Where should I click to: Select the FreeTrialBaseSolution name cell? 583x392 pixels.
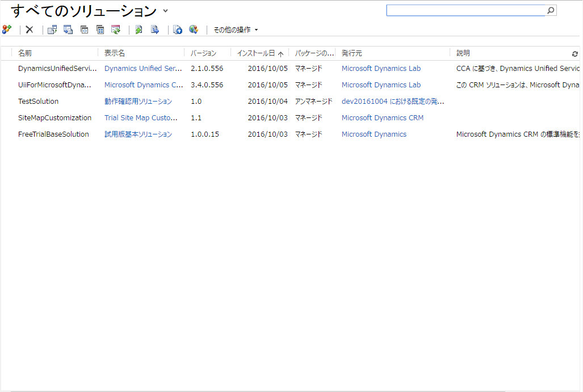click(x=53, y=134)
